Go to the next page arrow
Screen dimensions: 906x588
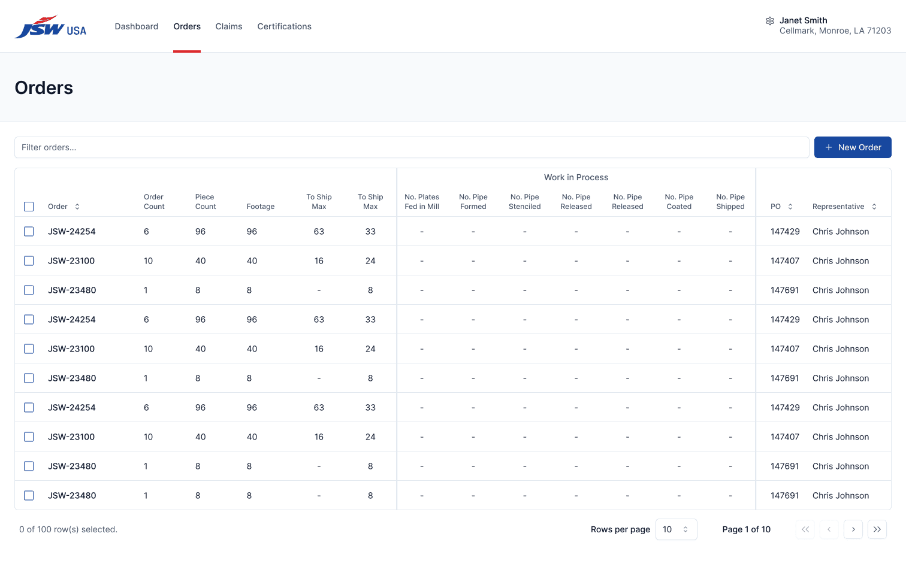tap(853, 529)
